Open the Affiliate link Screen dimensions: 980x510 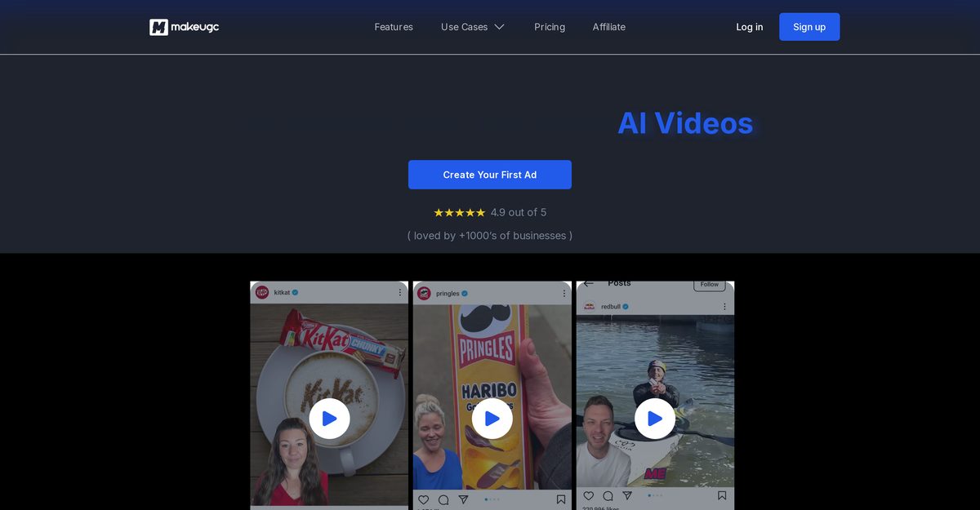point(609,27)
